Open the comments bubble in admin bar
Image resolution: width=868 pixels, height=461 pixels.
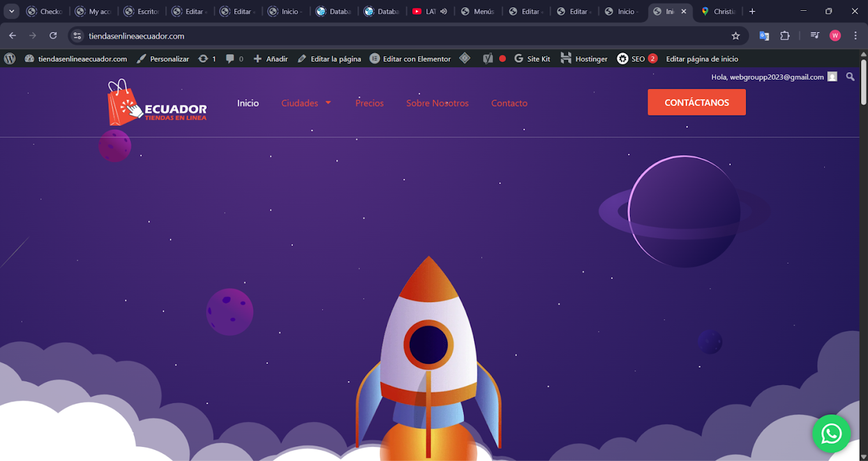tap(234, 59)
